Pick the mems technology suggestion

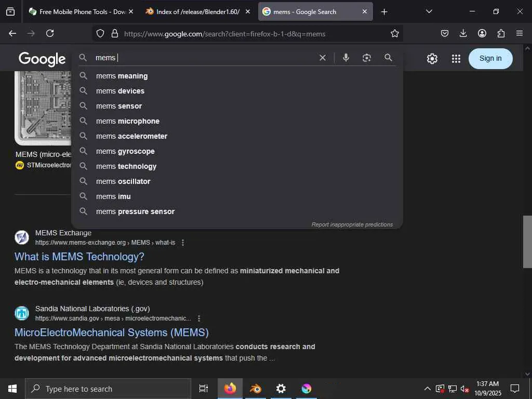point(237,166)
